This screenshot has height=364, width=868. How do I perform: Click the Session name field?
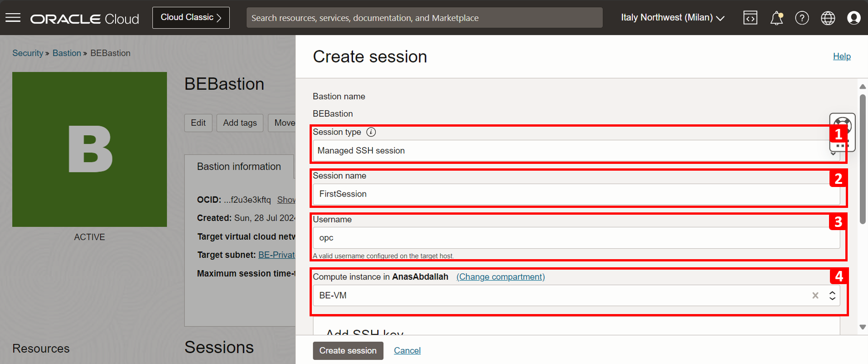point(576,194)
